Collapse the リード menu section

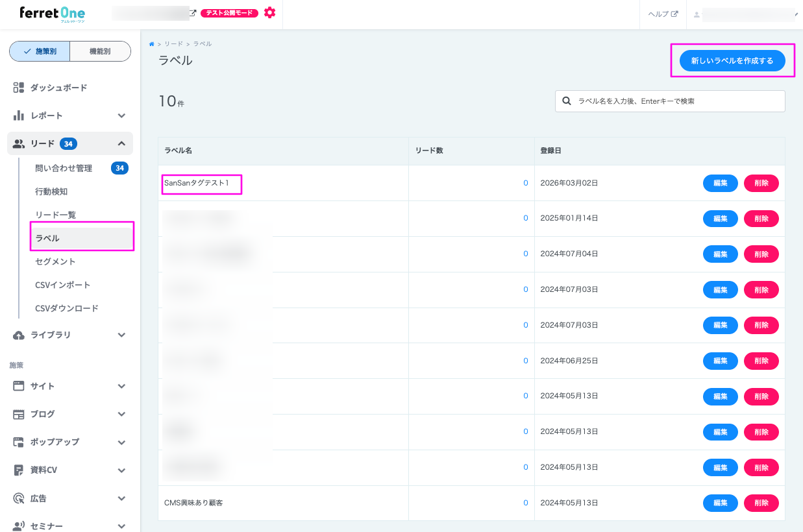121,143
